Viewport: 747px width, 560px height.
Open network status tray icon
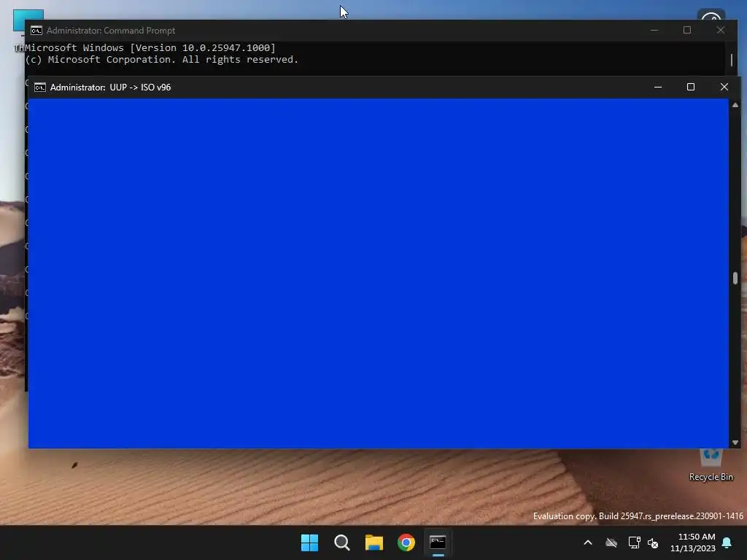point(634,542)
